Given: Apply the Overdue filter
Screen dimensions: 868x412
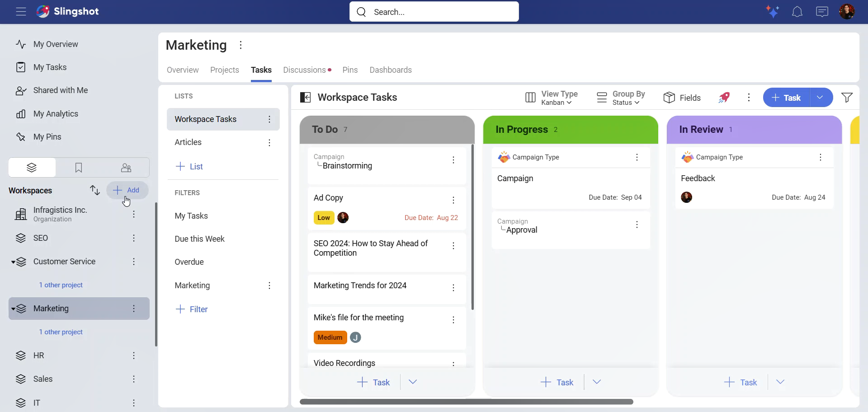Looking at the screenshot, I should click(189, 262).
